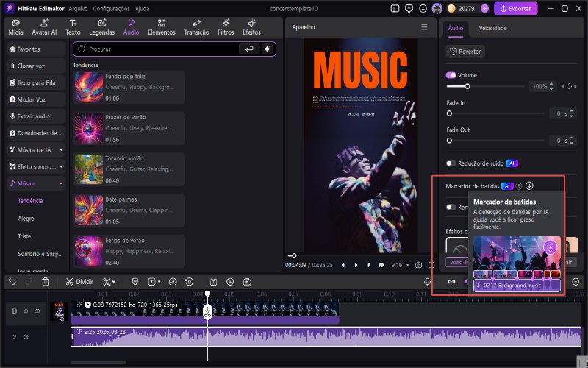Open the Mídia panel tab

click(x=15, y=27)
